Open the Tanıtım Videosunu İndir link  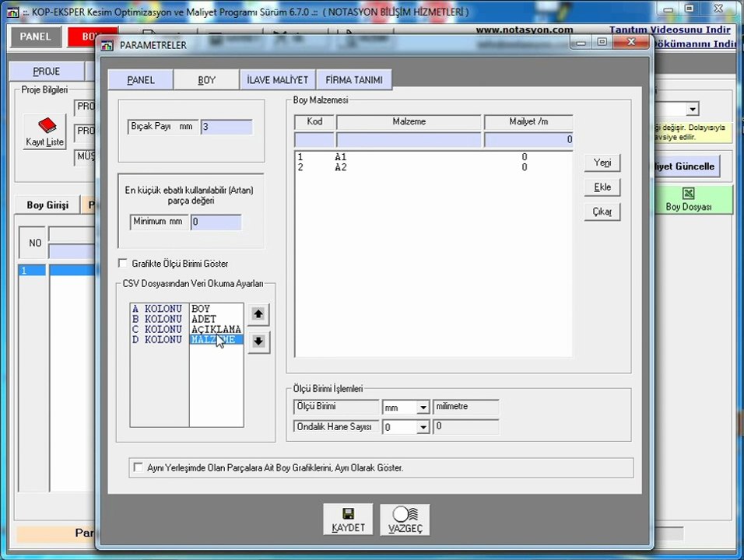click(x=669, y=30)
